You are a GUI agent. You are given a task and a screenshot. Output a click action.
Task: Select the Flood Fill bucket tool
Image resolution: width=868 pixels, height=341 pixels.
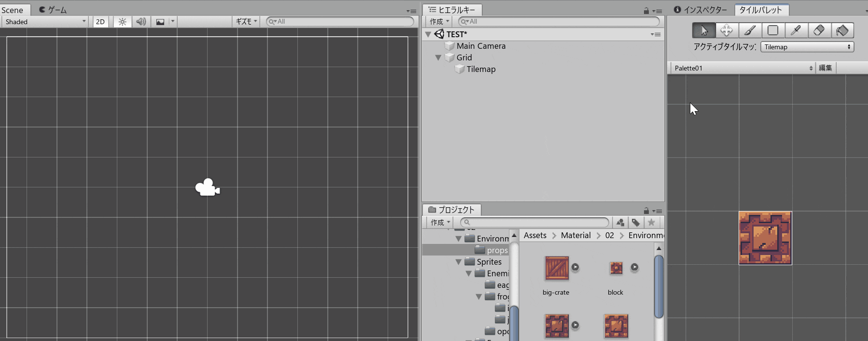coord(842,30)
